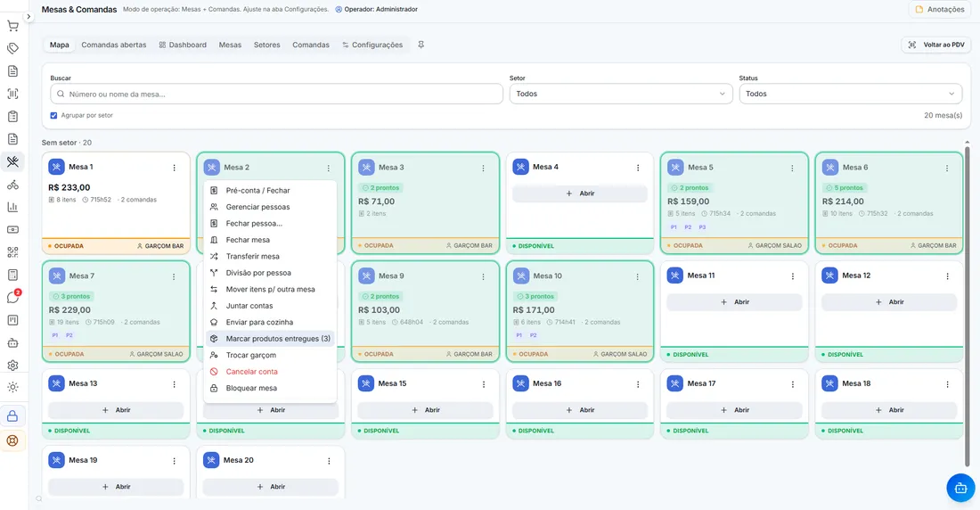Select Cancelar conta menu entry
The height and width of the screenshot is (510, 980).
[270, 372]
